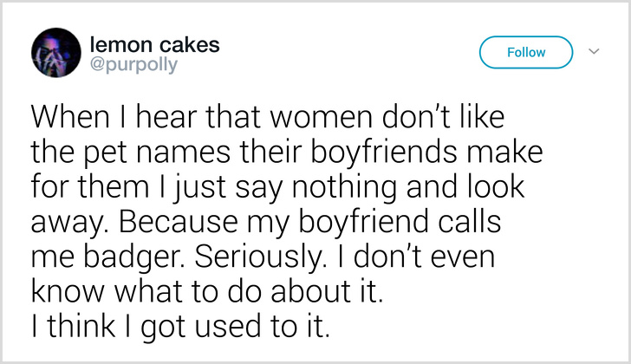Click 'know what to do about it.' line

[x=207, y=292]
